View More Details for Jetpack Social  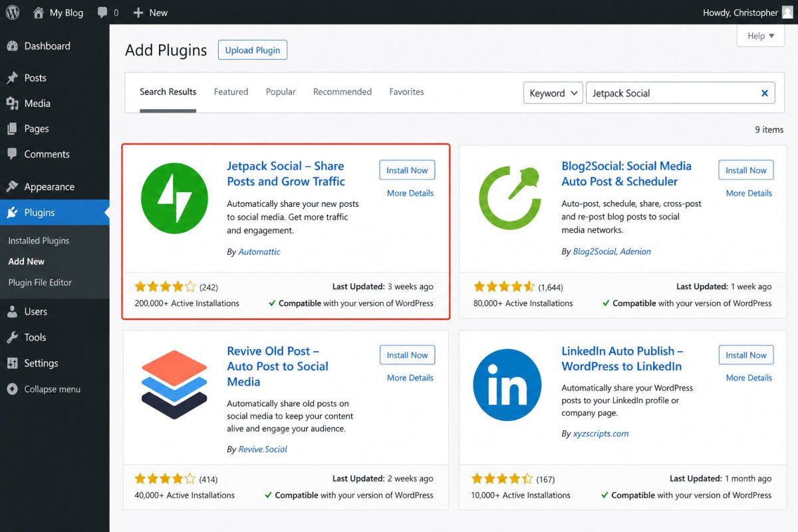coord(410,194)
